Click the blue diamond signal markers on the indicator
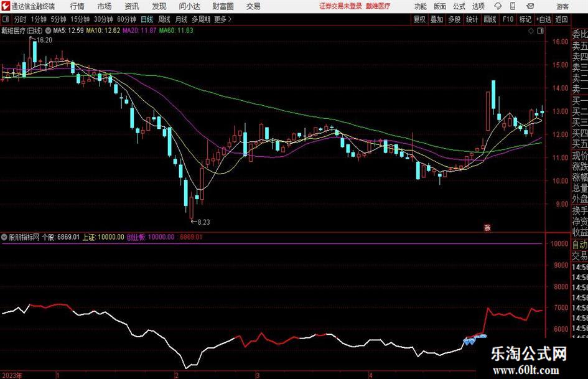This screenshot has width=588, height=379. click(x=475, y=340)
